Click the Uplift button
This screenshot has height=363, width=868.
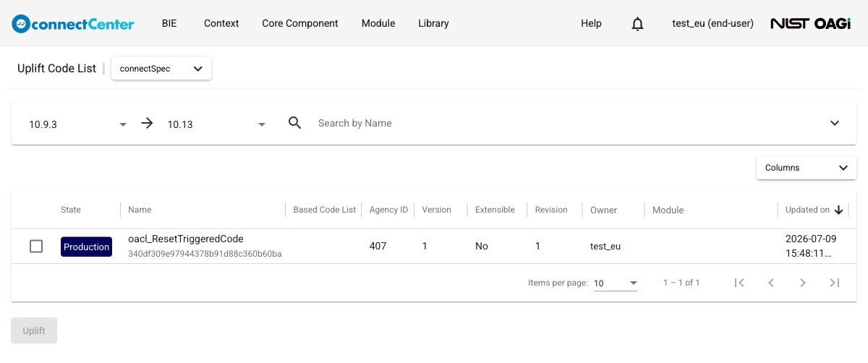point(34,330)
